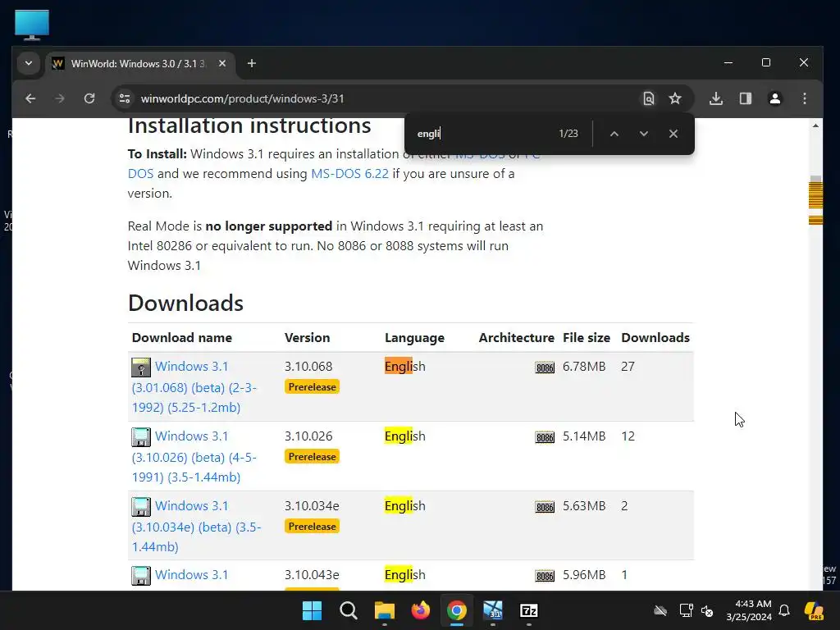Download Windows 3.1 (3.10.034e) beta
840x630 pixels.
point(196,526)
